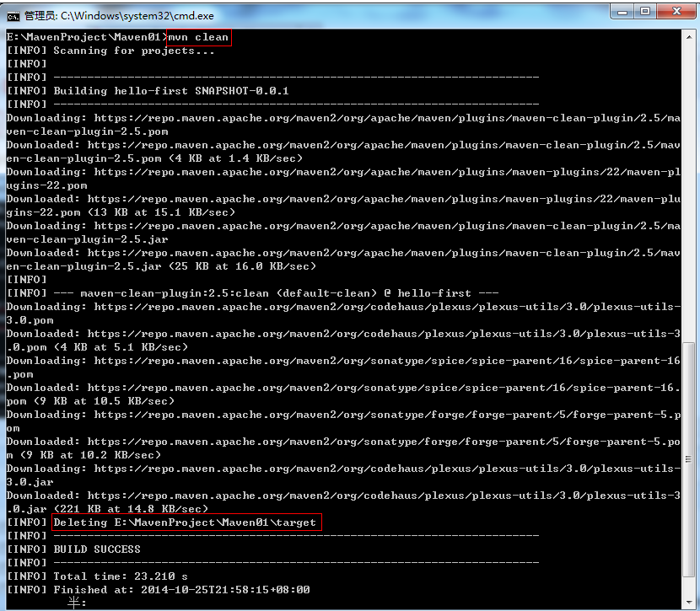Image resolution: width=700 pixels, height=611 pixels.
Task: Click 'gins-22.pom (13 KB at 15.1 KB/sec)' line
Action: point(121,212)
